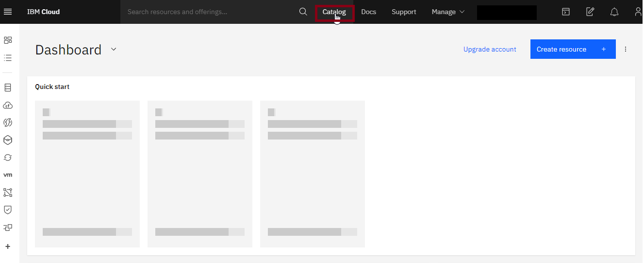Screen dimensions: 644x263
Task: Expand the Manage dropdown
Action: tap(448, 12)
